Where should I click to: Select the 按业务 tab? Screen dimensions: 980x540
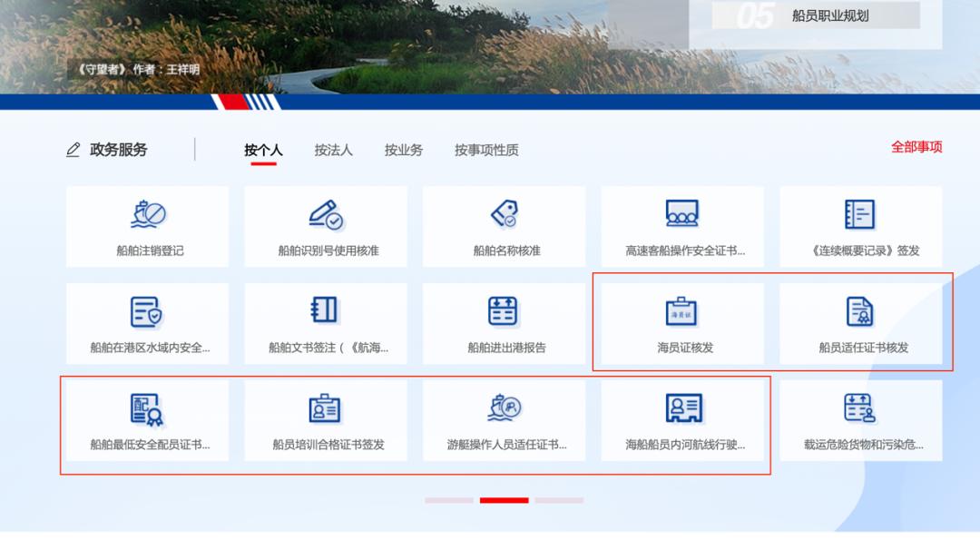pos(403,151)
